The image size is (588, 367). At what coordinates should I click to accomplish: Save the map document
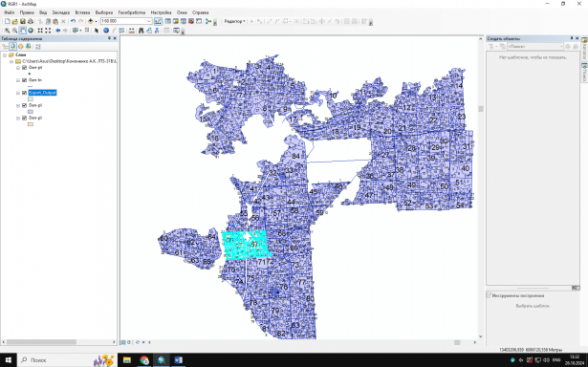click(x=23, y=21)
